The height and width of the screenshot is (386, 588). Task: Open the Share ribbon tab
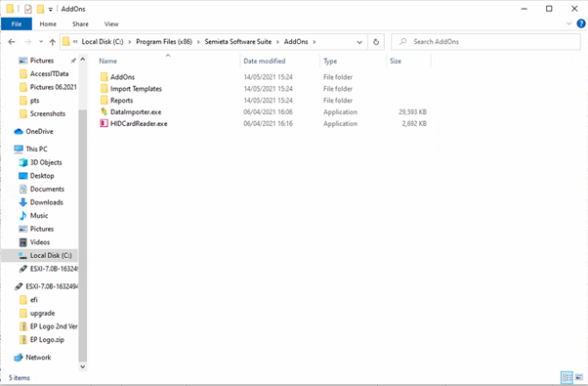click(80, 24)
